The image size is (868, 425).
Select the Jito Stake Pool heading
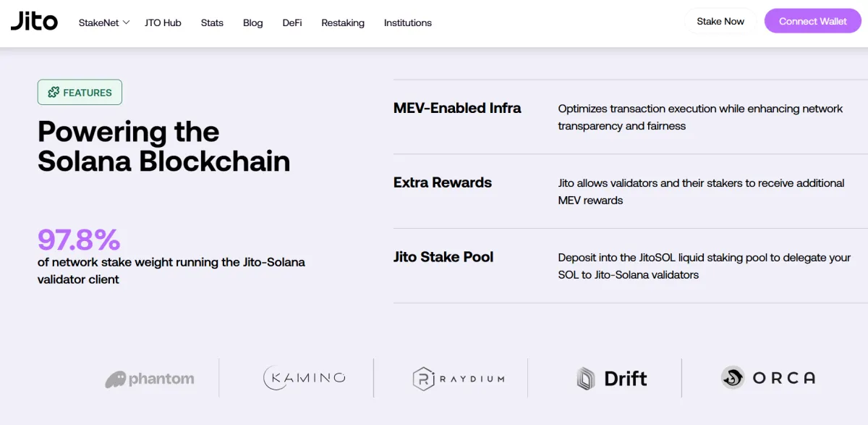click(x=443, y=256)
